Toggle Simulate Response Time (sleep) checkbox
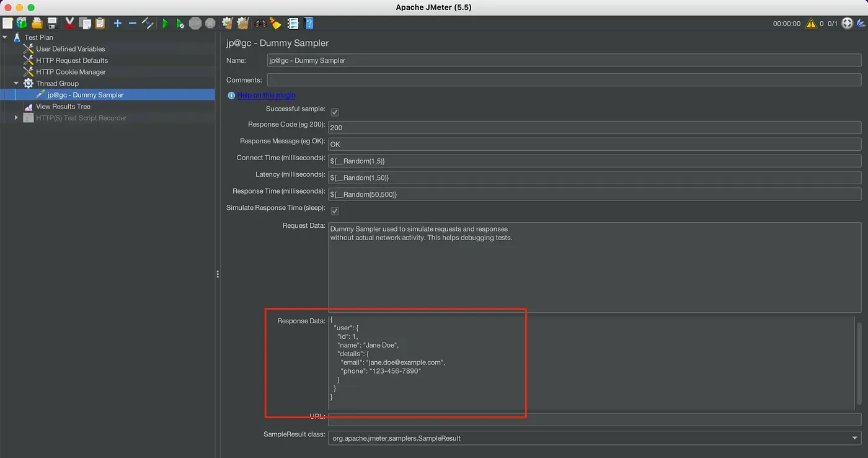The height and width of the screenshot is (458, 868). click(335, 211)
